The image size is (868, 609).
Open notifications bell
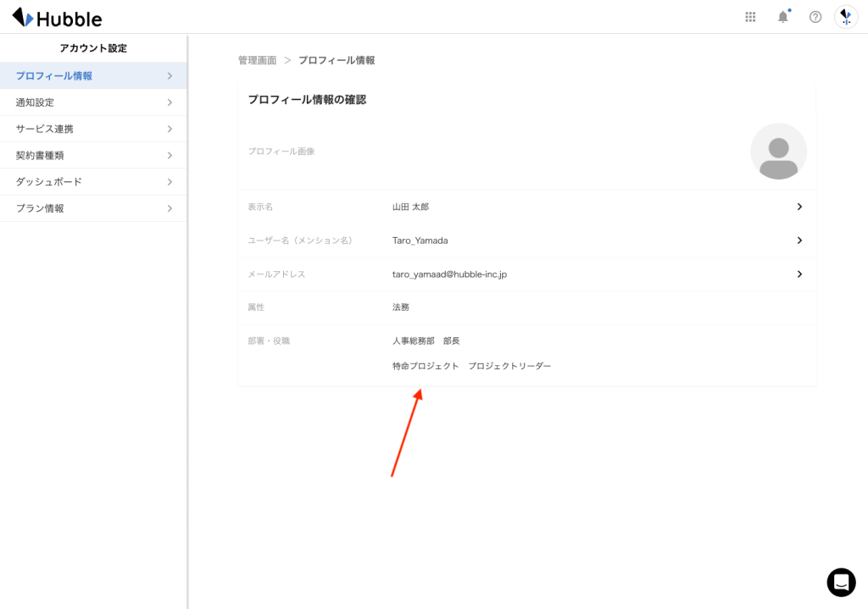(782, 17)
